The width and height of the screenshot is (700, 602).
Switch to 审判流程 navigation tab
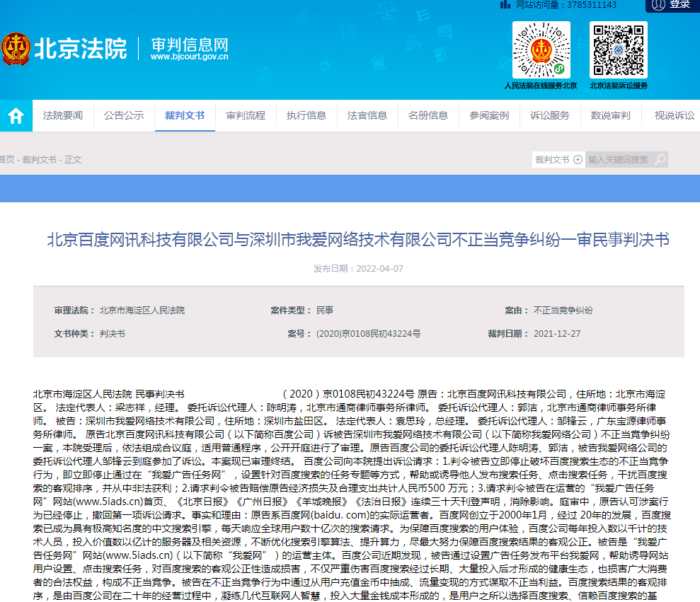[246, 115]
